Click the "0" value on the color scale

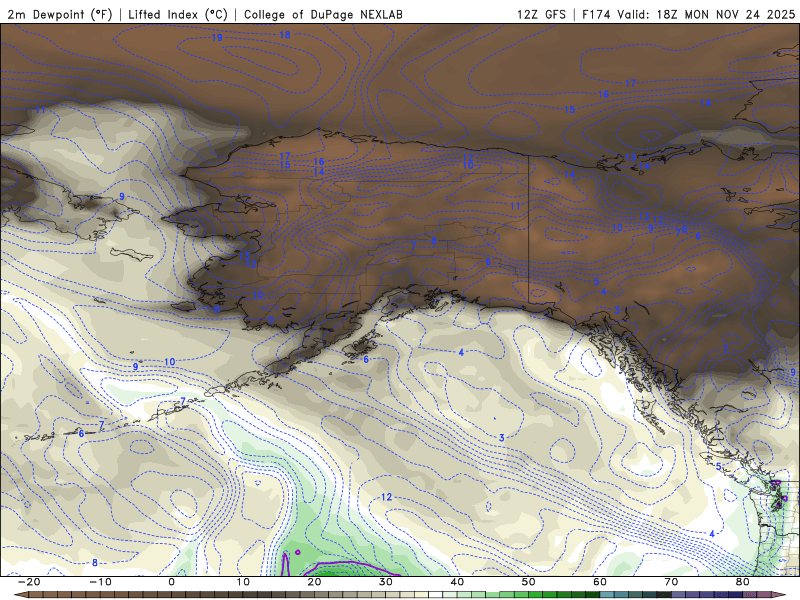pos(171,582)
